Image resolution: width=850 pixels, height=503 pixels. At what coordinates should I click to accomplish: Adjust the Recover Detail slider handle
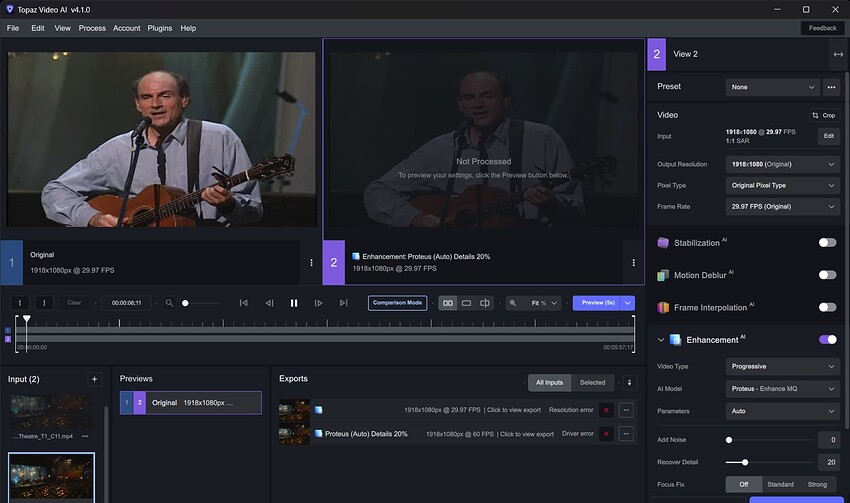(x=745, y=462)
